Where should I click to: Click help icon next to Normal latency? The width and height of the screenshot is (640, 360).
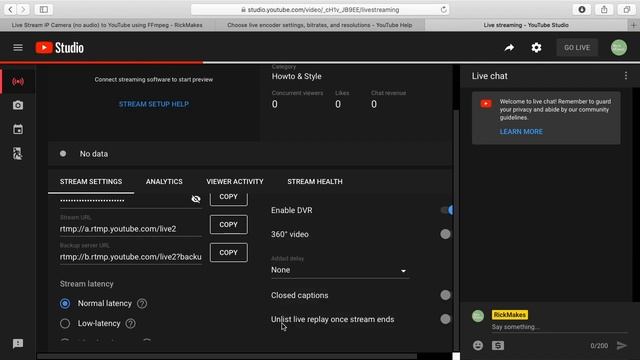pyautogui.click(x=142, y=303)
